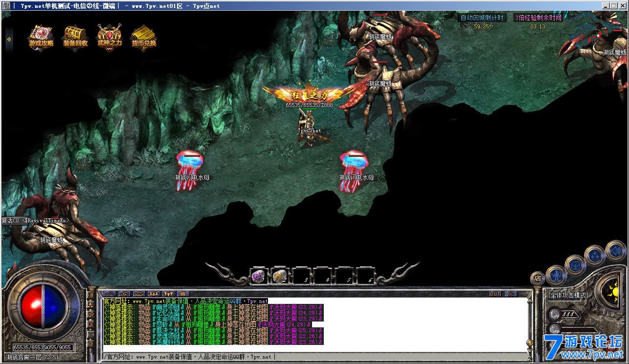629x364 pixels.
Task: Toggle the guild channel chat icon
Action: pyautogui.click(x=90, y=315)
